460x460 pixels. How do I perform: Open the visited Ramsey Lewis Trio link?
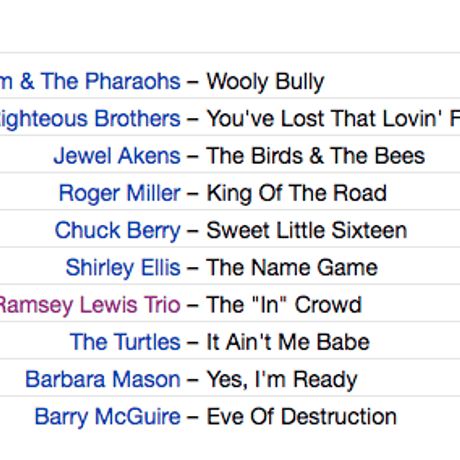(90, 305)
